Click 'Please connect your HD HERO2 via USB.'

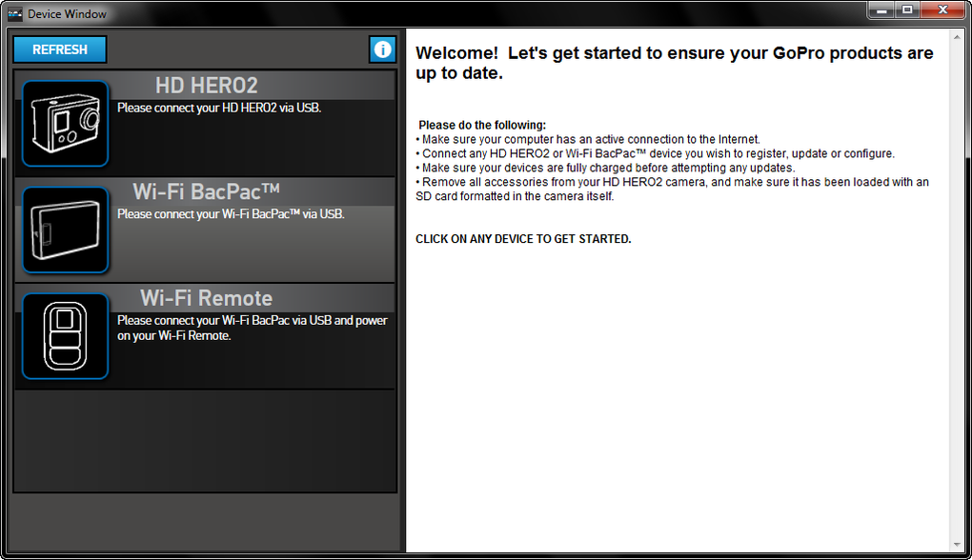coord(219,108)
